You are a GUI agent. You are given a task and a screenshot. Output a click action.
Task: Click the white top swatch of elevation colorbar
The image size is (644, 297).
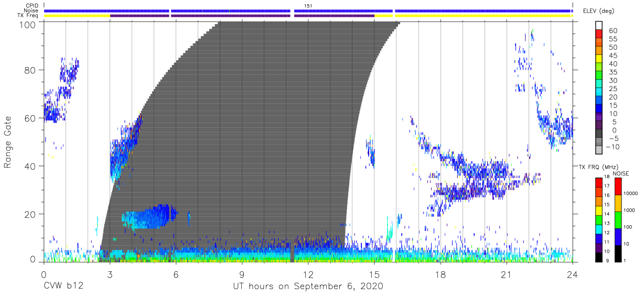pos(598,25)
